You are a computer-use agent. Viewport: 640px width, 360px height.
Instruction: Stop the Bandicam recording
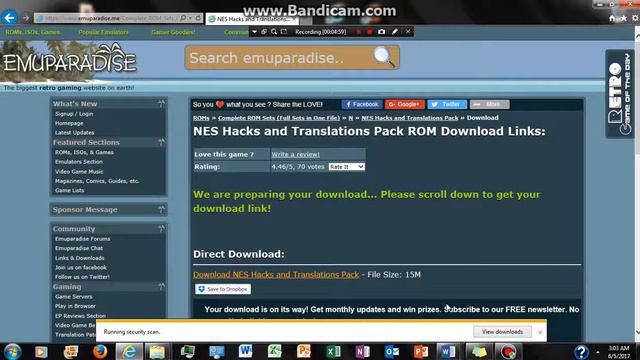369,31
